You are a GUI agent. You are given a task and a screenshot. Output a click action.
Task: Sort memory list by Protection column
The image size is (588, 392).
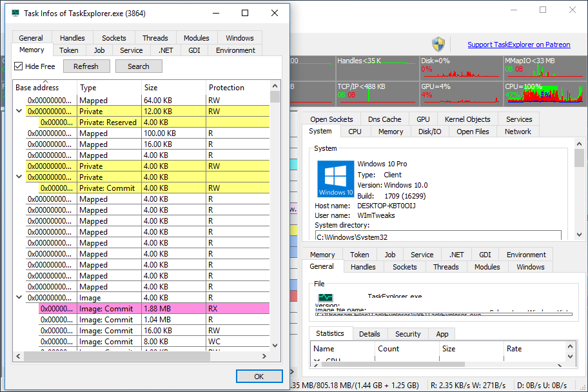coord(238,88)
